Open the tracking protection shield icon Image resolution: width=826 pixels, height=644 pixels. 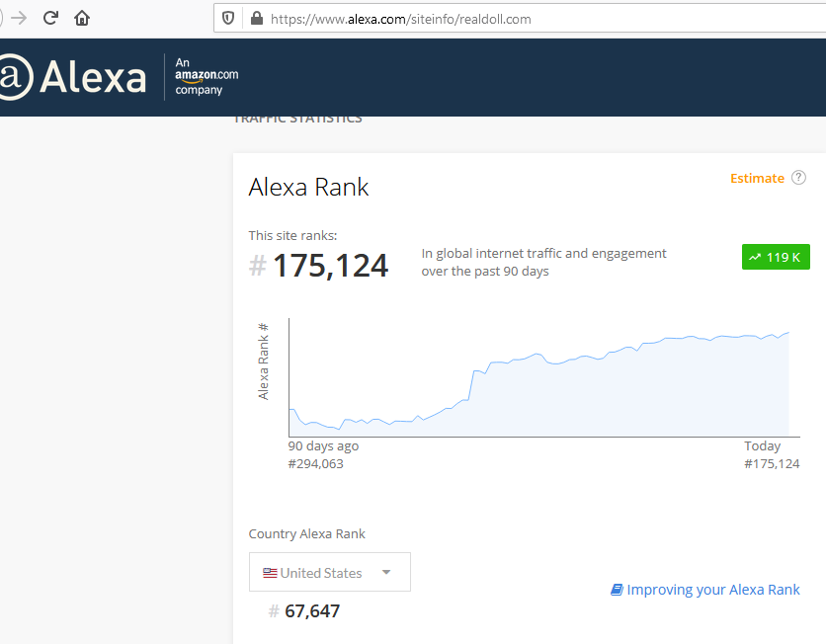pyautogui.click(x=228, y=19)
